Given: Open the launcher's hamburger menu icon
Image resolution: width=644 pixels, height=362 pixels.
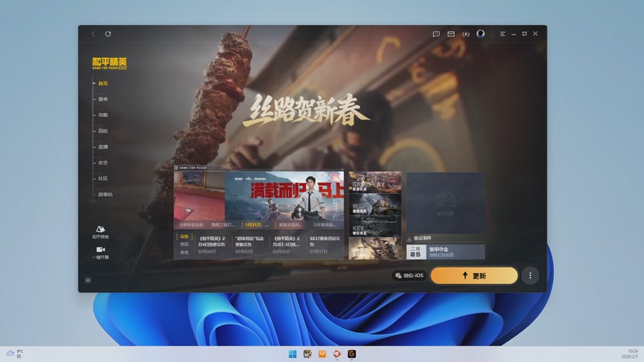Looking at the screenshot, I should (x=502, y=34).
